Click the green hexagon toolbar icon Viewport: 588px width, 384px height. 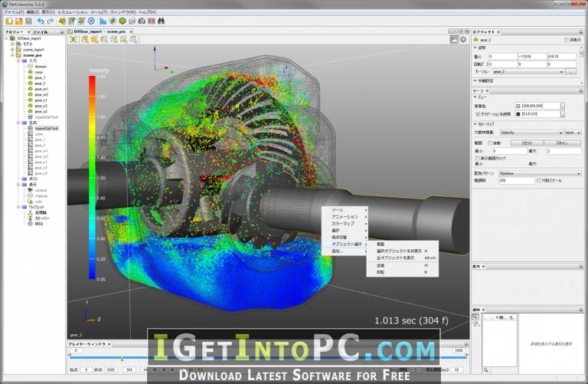pos(122,21)
